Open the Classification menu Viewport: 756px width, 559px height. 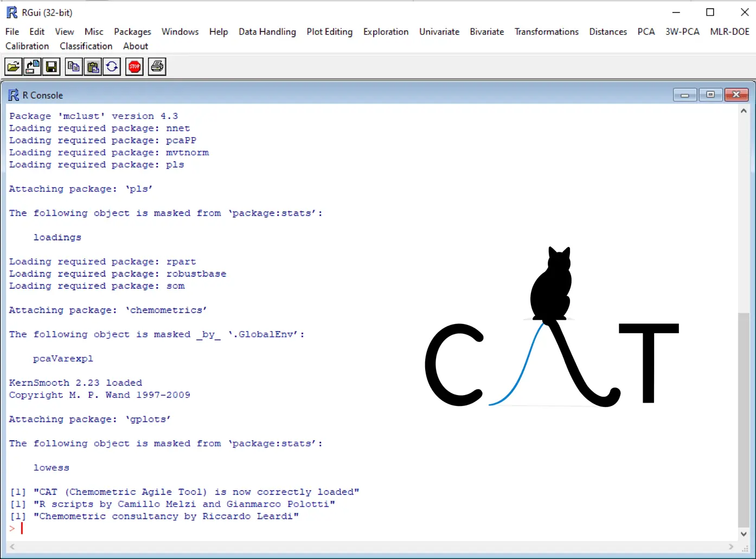coord(86,46)
